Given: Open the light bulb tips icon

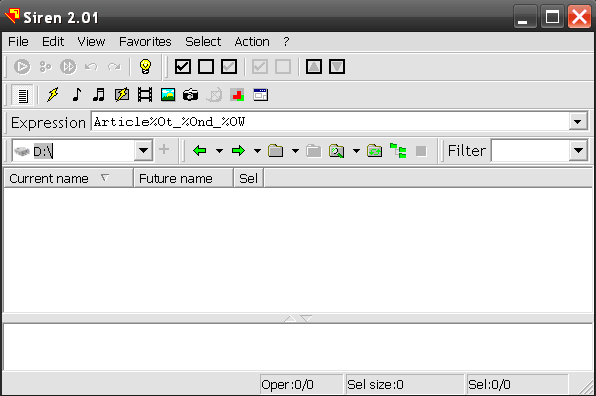Looking at the screenshot, I should click(145, 67).
